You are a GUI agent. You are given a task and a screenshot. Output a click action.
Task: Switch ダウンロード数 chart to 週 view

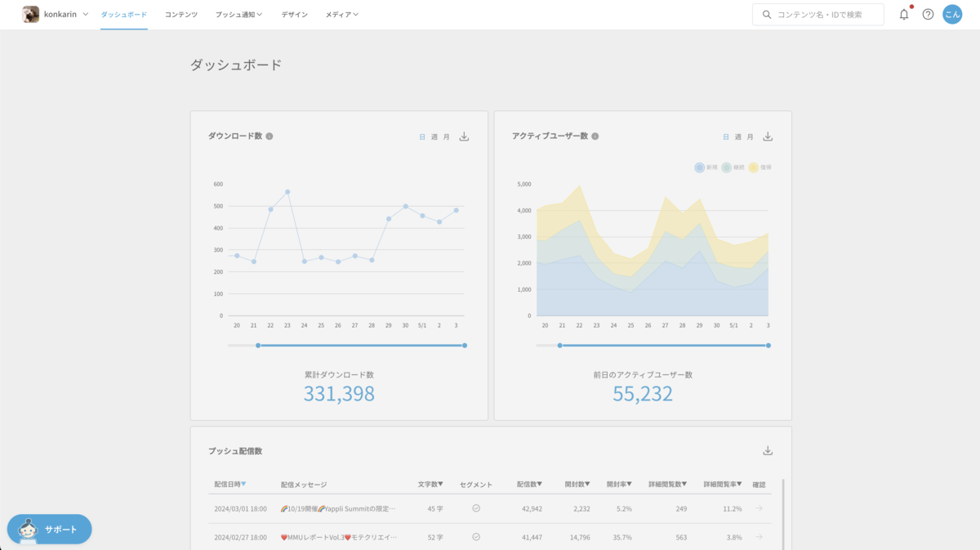pyautogui.click(x=434, y=137)
